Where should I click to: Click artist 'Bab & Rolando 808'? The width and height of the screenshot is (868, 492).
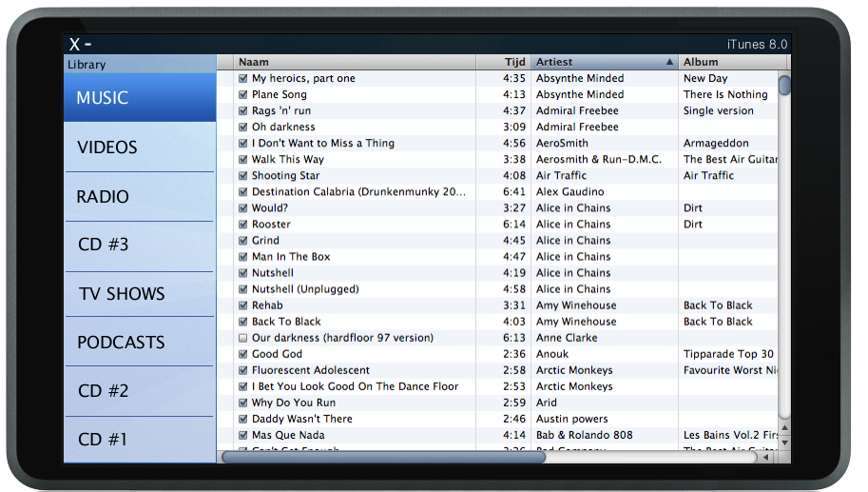point(585,435)
